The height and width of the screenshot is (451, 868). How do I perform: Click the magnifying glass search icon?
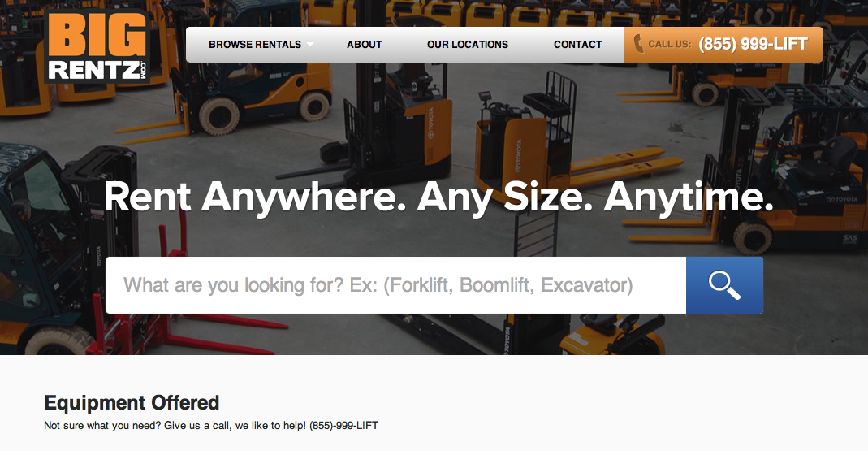point(724,285)
